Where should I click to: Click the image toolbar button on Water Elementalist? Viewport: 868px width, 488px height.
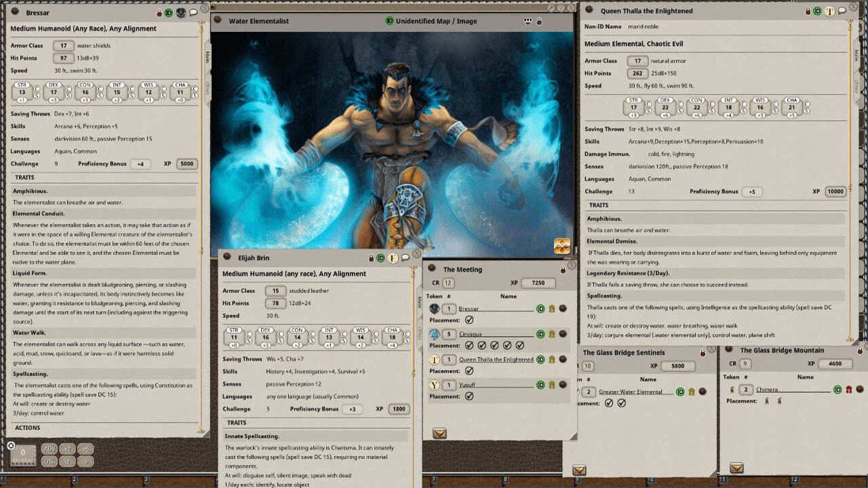528,21
